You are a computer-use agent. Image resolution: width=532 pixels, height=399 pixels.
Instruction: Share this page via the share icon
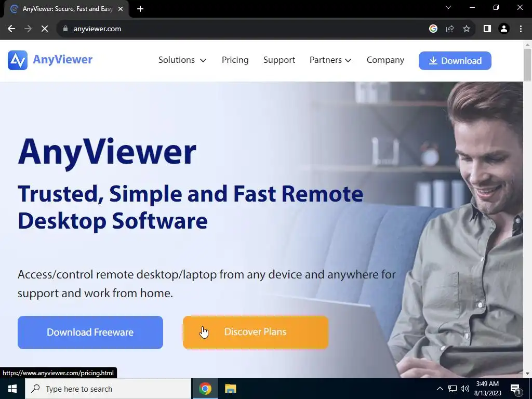coord(450,29)
